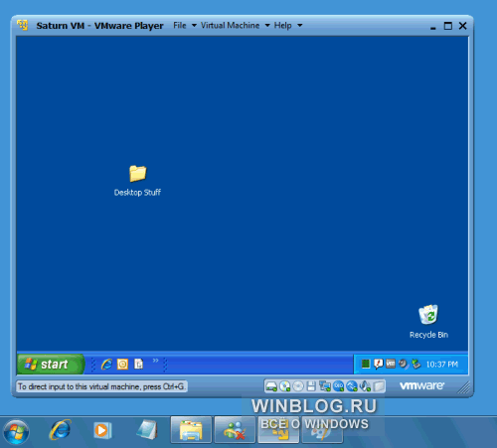Click the CD/DVD drive device icon with green dot
Viewport: 497px width, 448px height.
click(284, 386)
